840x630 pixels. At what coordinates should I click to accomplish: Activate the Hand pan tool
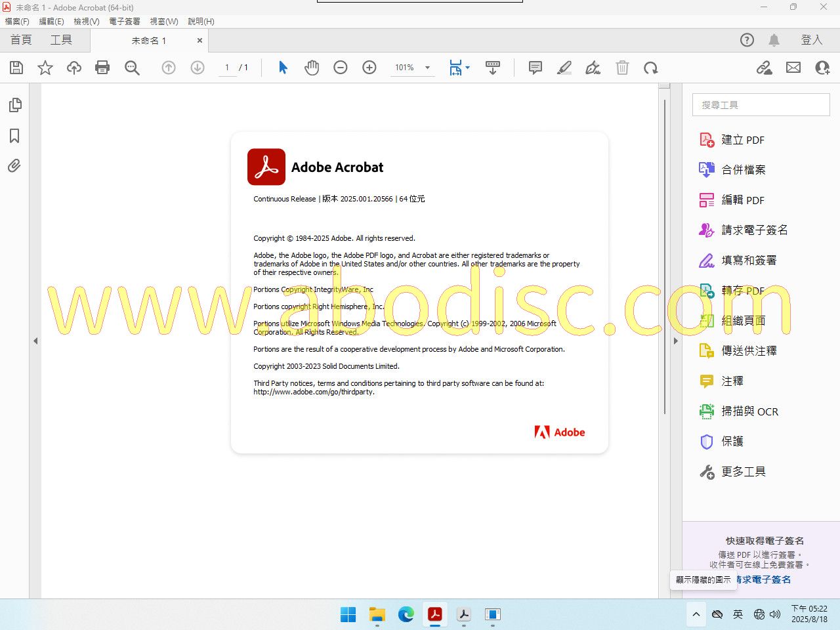312,68
